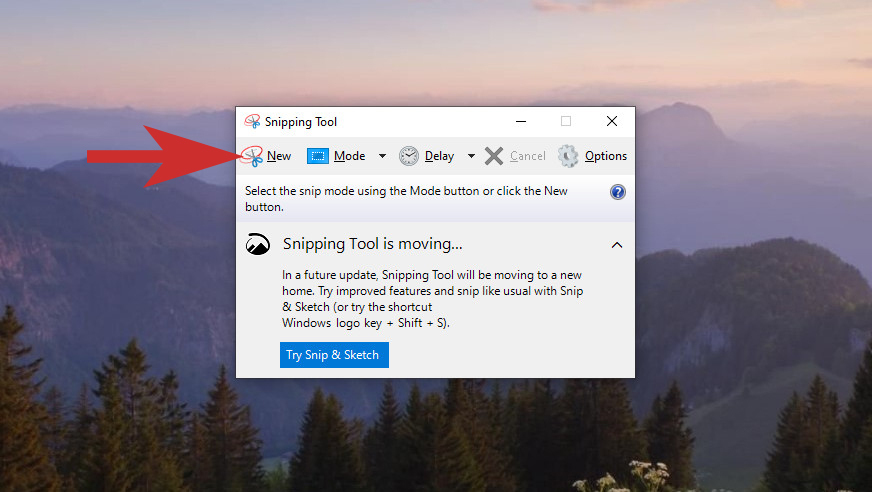Click the gray Cancel X icon
The height and width of the screenshot is (492, 872).
(x=494, y=156)
